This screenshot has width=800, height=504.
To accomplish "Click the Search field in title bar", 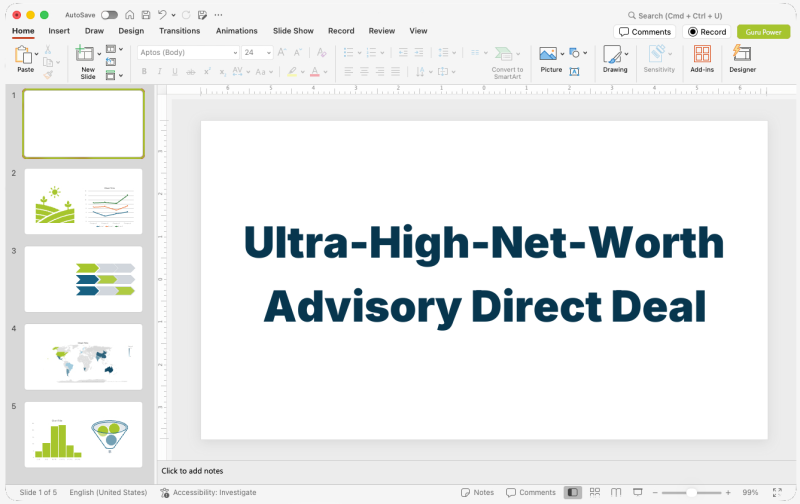I will 676,15.
